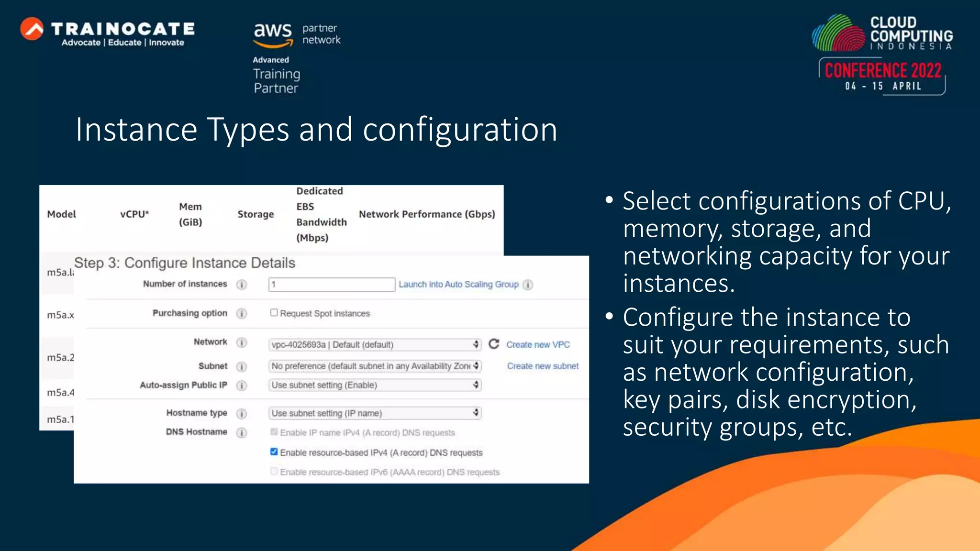Open the Network VPC dropdown
980x551 pixels.
[375, 344]
